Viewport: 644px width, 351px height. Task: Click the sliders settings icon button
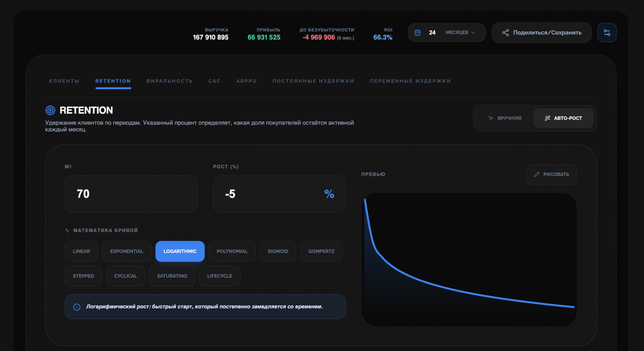pos(607,33)
